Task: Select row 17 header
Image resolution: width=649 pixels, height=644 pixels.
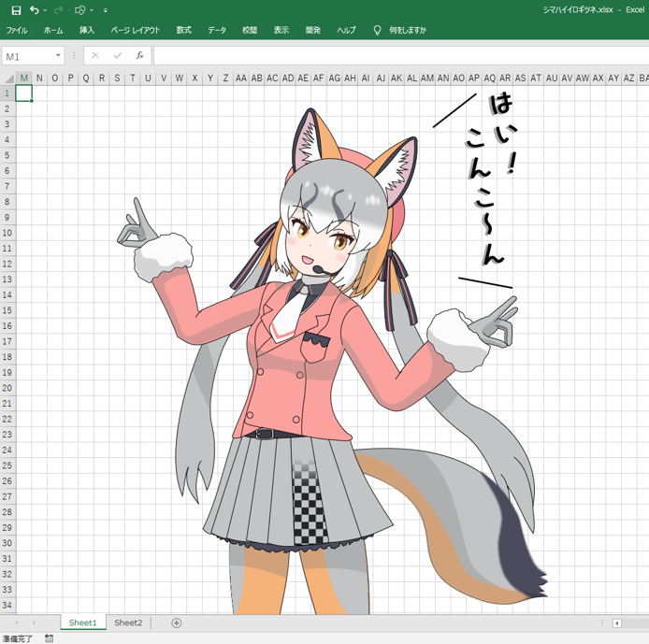Action: 7,341
